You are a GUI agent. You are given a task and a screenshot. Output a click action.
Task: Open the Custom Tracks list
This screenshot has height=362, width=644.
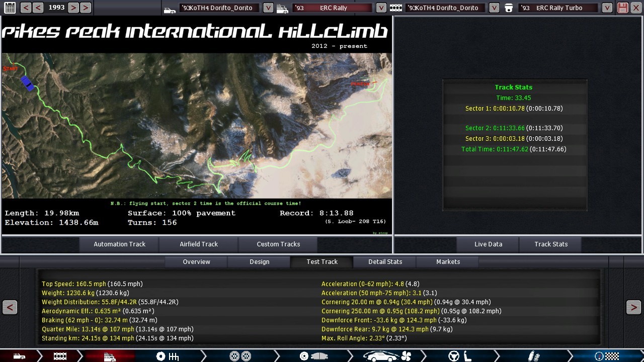coord(278,244)
